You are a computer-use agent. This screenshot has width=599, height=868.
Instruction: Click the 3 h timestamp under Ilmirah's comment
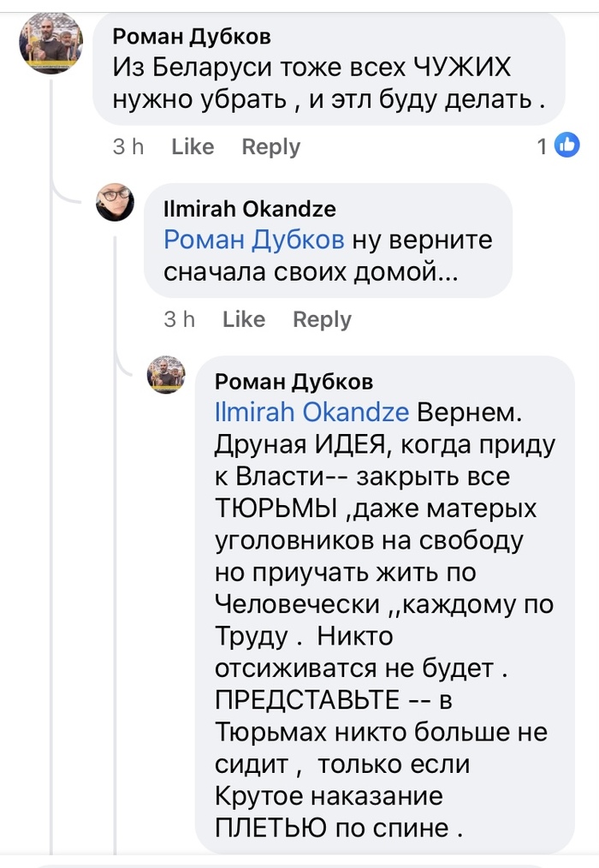click(180, 319)
